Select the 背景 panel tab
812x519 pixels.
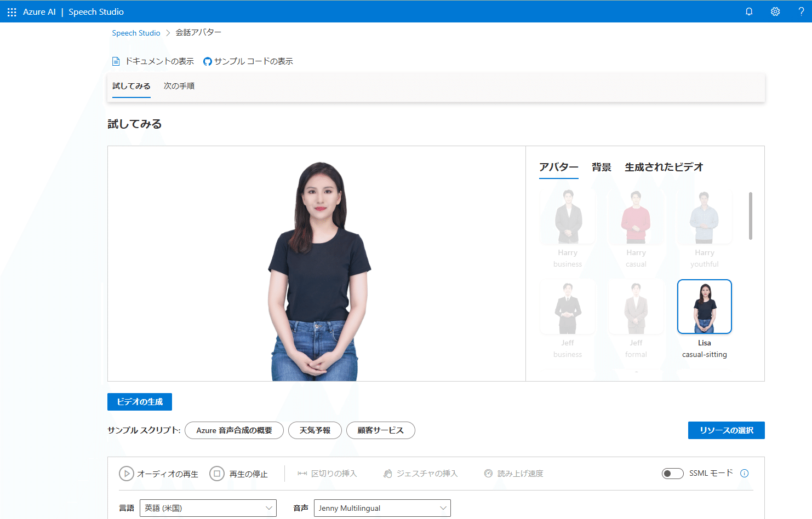(x=602, y=168)
